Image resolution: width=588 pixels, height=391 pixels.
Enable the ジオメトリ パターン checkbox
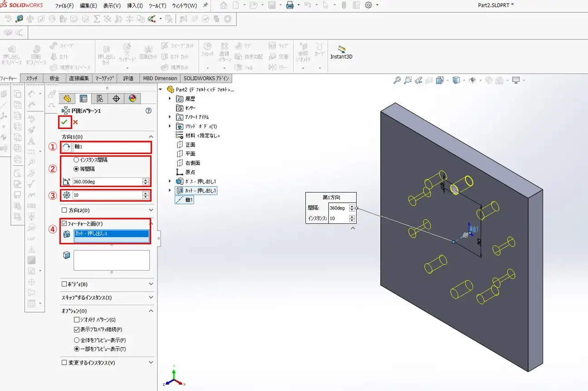(76, 320)
